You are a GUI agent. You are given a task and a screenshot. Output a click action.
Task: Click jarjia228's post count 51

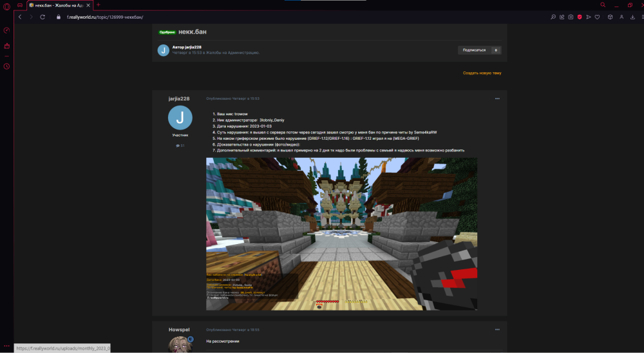tap(180, 146)
